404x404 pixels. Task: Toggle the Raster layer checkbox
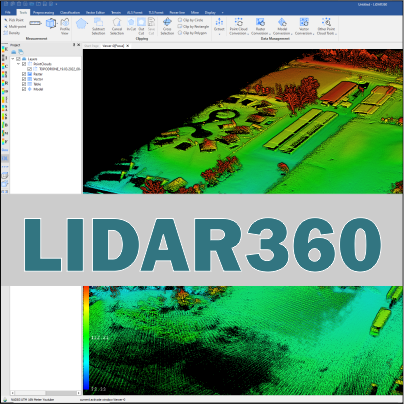click(24, 74)
